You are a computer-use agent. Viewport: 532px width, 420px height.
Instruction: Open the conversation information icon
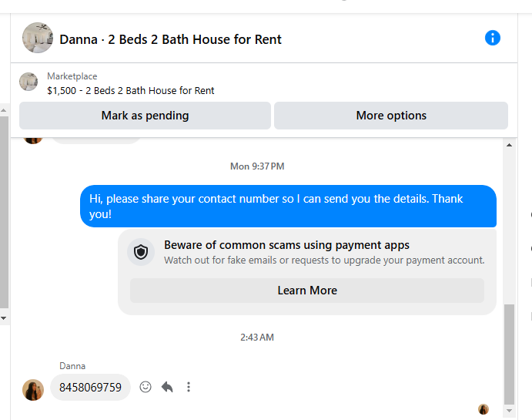click(492, 38)
